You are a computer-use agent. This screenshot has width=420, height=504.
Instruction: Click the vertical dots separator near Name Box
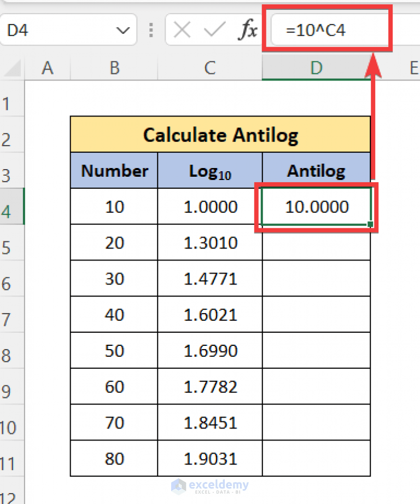tap(151, 30)
